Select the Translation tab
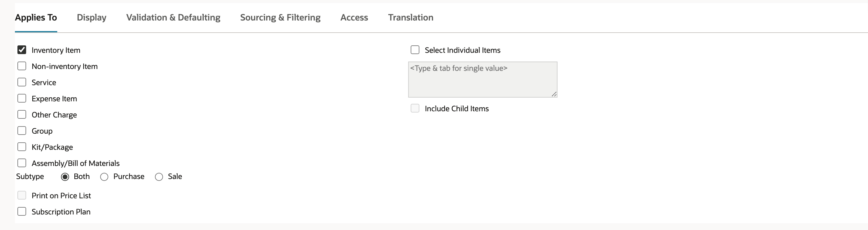The height and width of the screenshot is (230, 868). 411,17
